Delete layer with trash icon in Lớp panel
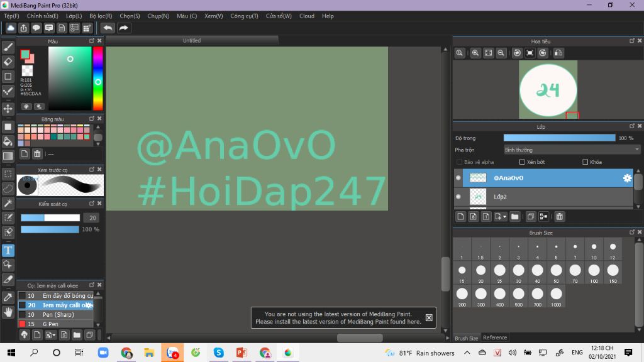Viewport: 644px width, 362px height. pos(559,217)
